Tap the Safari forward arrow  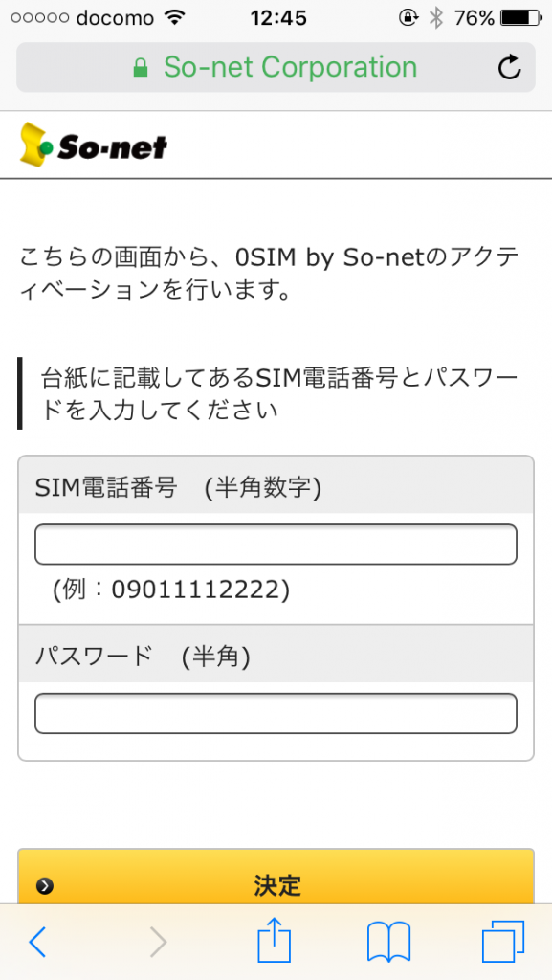pyautogui.click(x=158, y=942)
